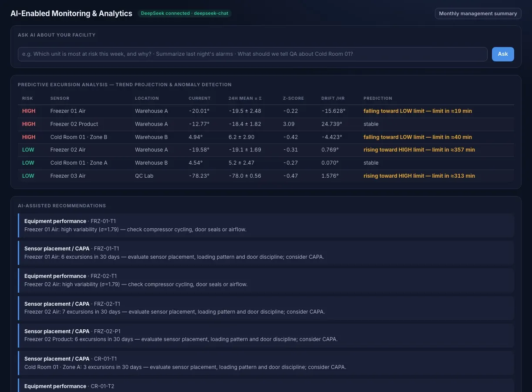Click the prediction 'limit in ≈313 min'
Viewport: 532px width, 392px height.
pyautogui.click(x=453, y=176)
